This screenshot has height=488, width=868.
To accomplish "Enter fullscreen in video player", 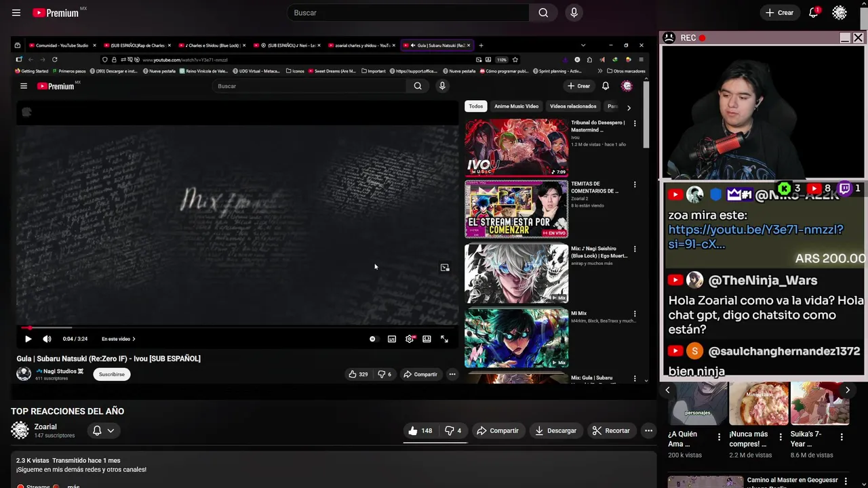I will 444,339.
